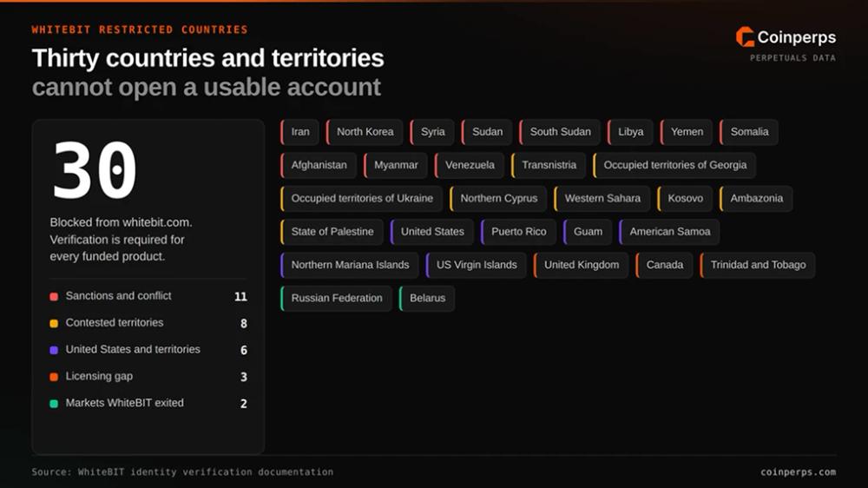This screenshot has height=488, width=868.
Task: Click the orange Licensing gap swatch
Action: (x=54, y=377)
